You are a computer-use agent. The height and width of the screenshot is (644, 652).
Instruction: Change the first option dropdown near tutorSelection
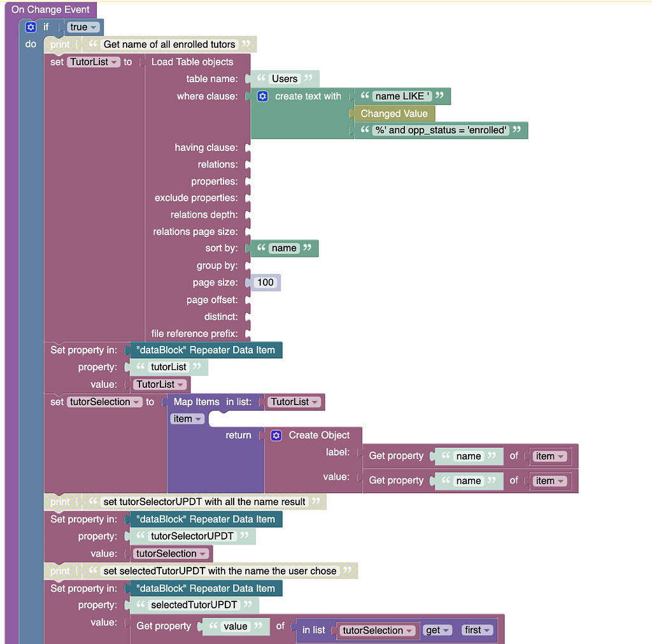pos(477,630)
